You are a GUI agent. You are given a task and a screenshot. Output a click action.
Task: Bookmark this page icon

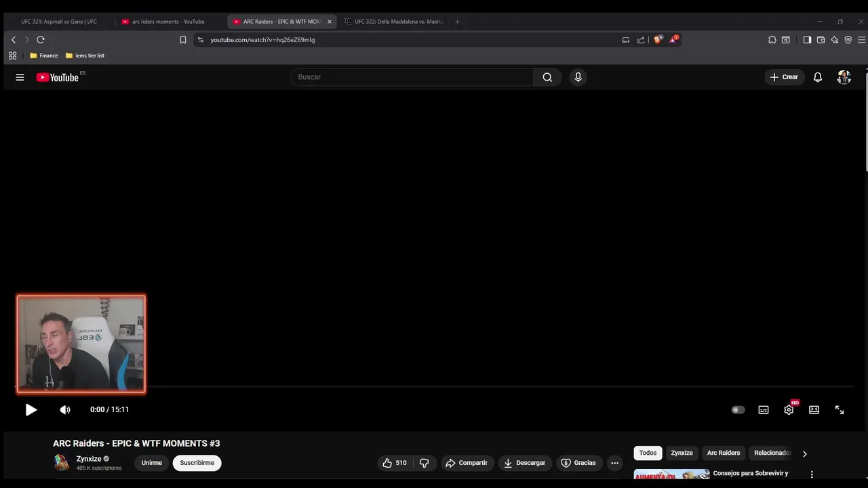[x=183, y=40]
